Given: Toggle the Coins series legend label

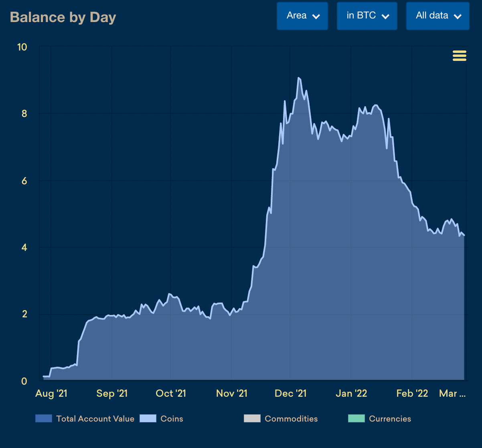Looking at the screenshot, I should pos(172,419).
